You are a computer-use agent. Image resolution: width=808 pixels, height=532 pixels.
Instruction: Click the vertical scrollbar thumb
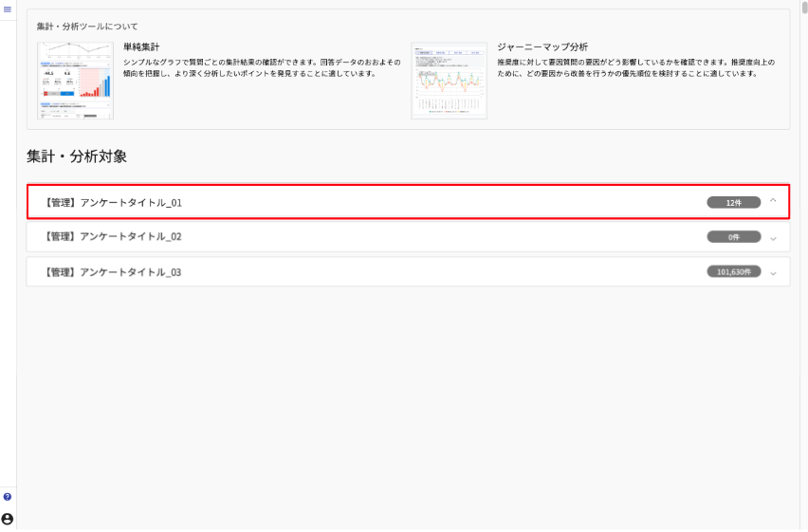[x=804, y=8]
